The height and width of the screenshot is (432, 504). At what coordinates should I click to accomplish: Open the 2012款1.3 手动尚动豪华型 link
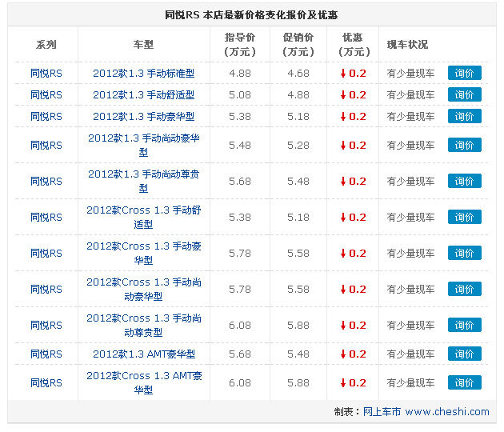pos(144,145)
